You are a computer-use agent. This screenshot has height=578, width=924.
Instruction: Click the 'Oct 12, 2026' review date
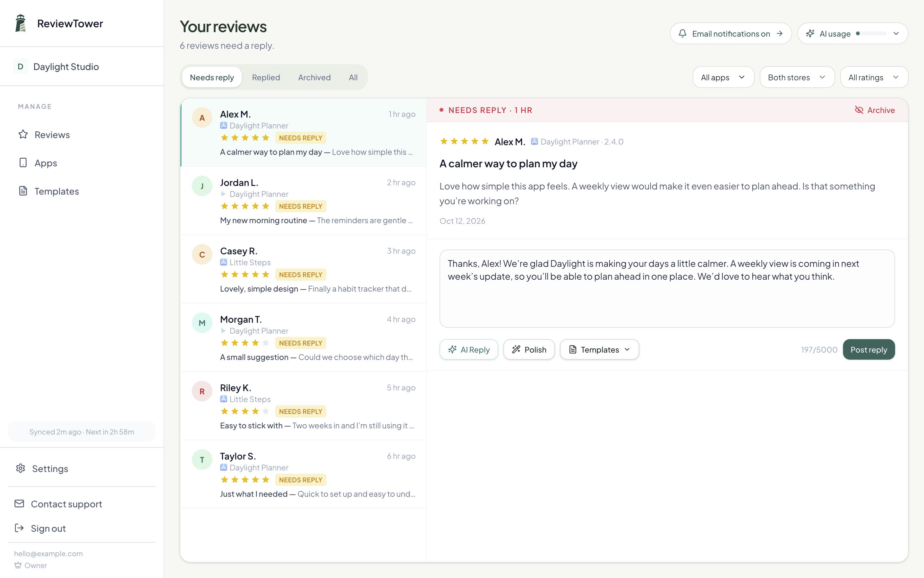(462, 221)
